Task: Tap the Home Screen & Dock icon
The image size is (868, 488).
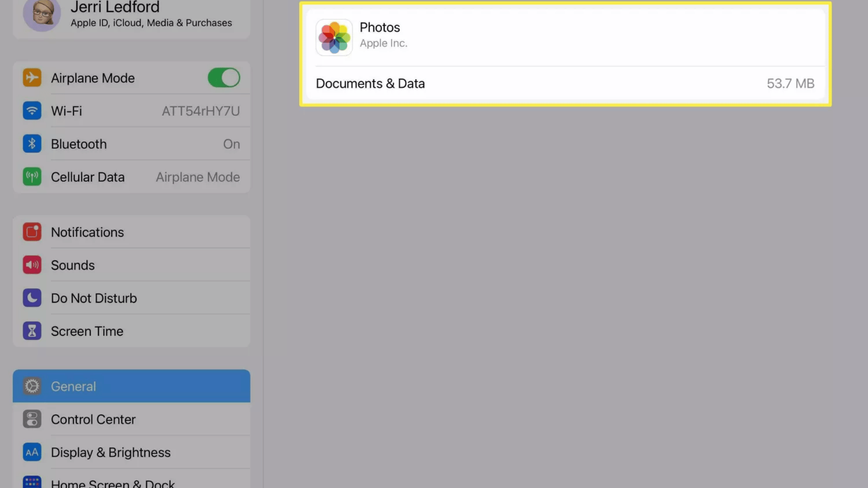Action: pos(32,482)
